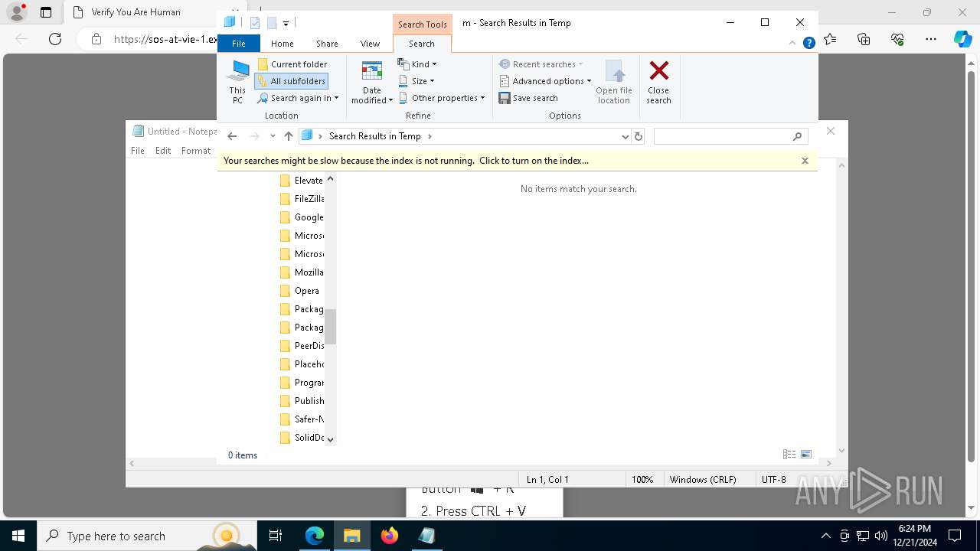980x551 pixels.
Task: Select This PC search location
Action: 237,83
